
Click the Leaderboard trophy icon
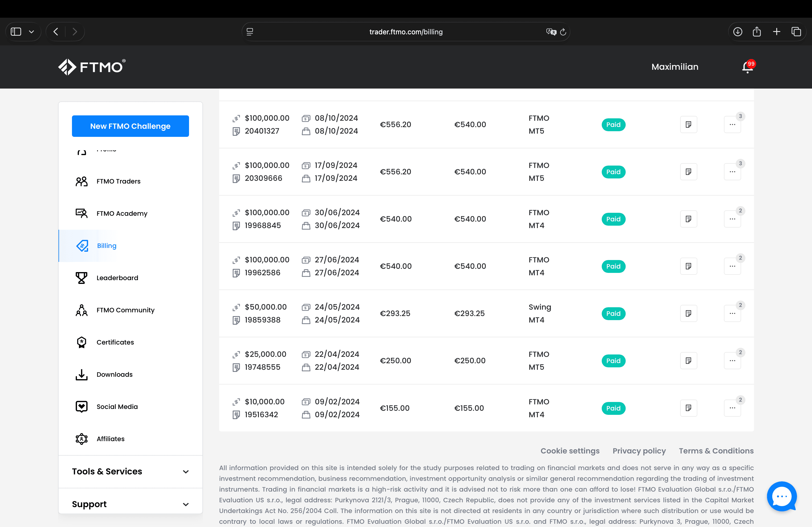pyautogui.click(x=82, y=278)
